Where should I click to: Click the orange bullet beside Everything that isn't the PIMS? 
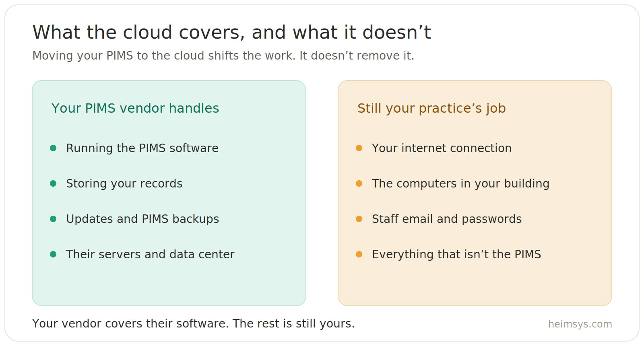(x=359, y=254)
